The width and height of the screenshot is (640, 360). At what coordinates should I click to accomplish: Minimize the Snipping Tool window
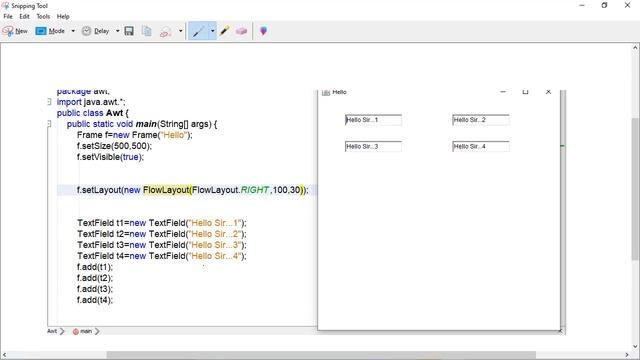(x=582, y=5)
